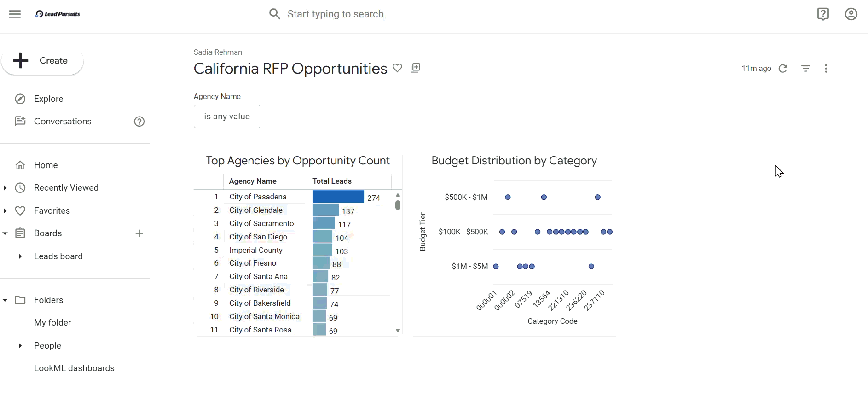
Task: Click the table scrollbar up arrow
Action: click(x=398, y=195)
